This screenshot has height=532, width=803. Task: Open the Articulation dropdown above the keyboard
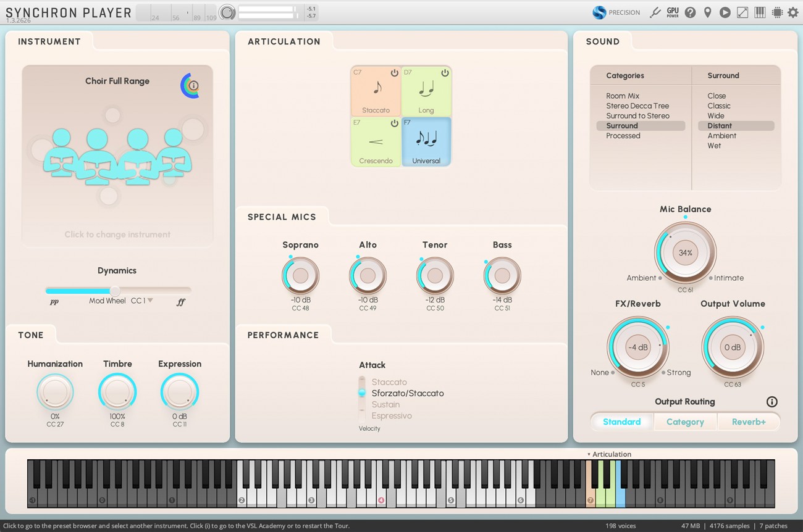pos(610,454)
